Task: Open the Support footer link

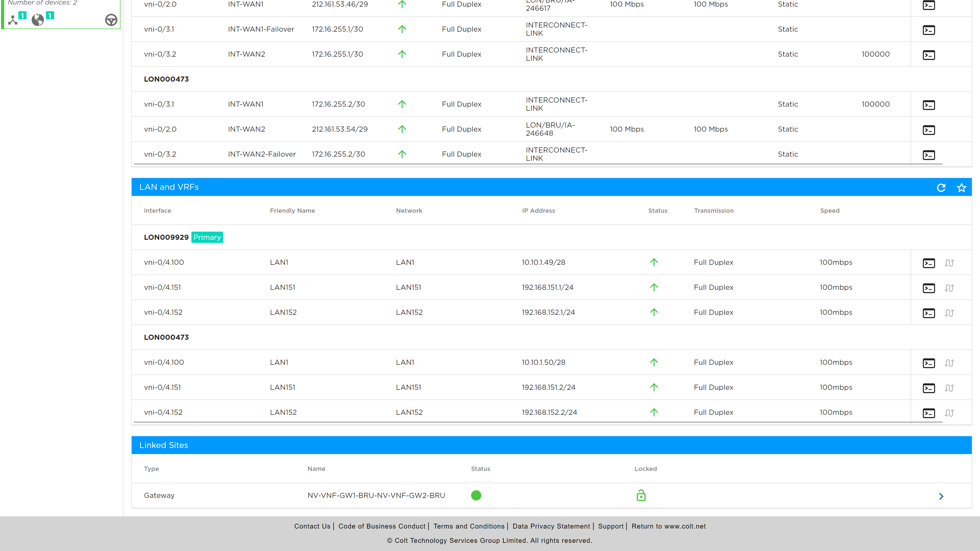Action: [611, 526]
